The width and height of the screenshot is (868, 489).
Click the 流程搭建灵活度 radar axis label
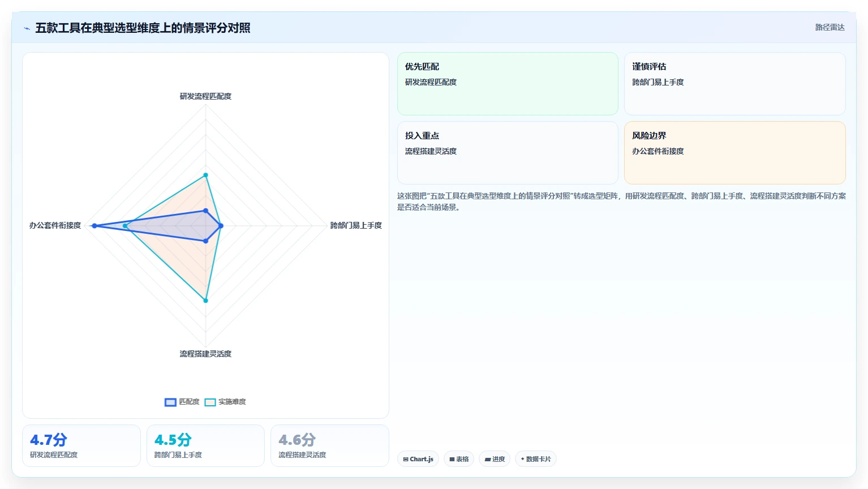[205, 354]
